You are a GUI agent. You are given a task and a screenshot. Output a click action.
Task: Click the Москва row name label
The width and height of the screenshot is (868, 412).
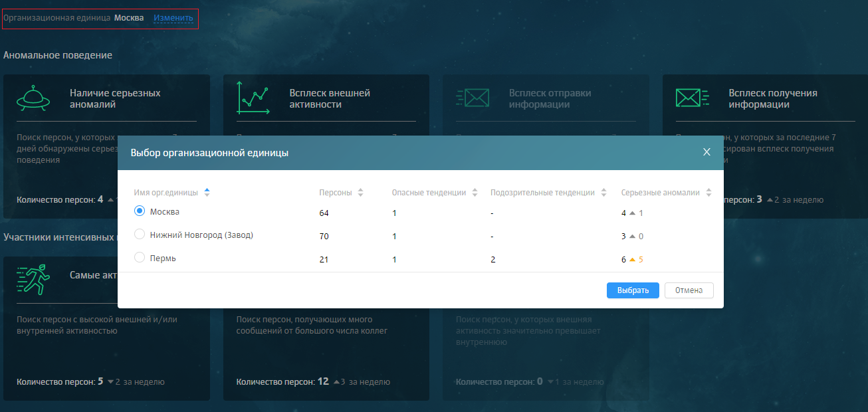click(x=165, y=211)
